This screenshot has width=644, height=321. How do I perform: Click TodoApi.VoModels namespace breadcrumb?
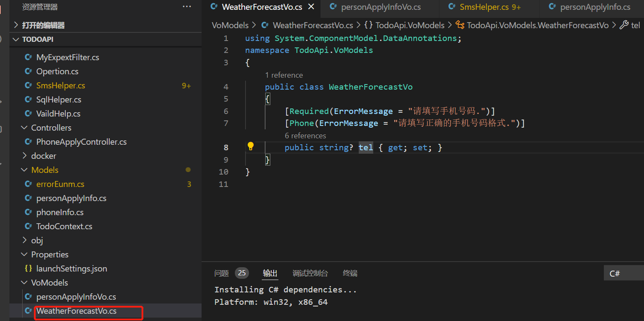(x=410, y=25)
